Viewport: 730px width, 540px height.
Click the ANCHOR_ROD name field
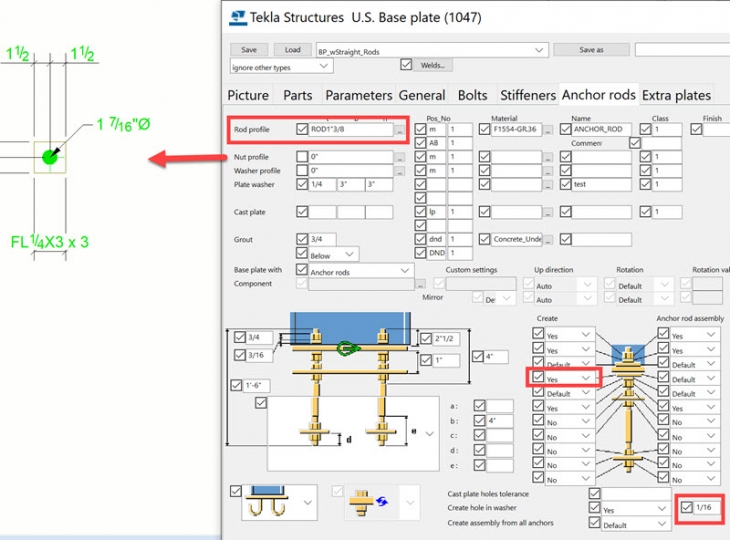(602, 129)
